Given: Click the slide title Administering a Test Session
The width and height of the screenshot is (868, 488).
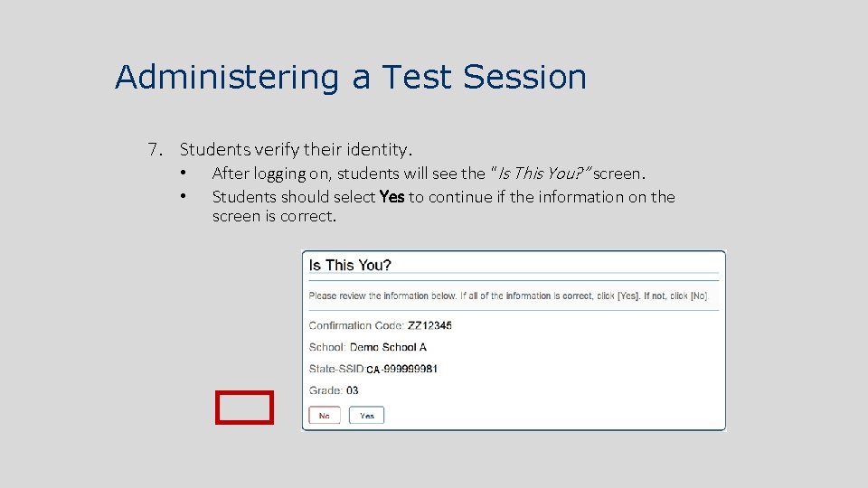Looking at the screenshot, I should (351, 77).
